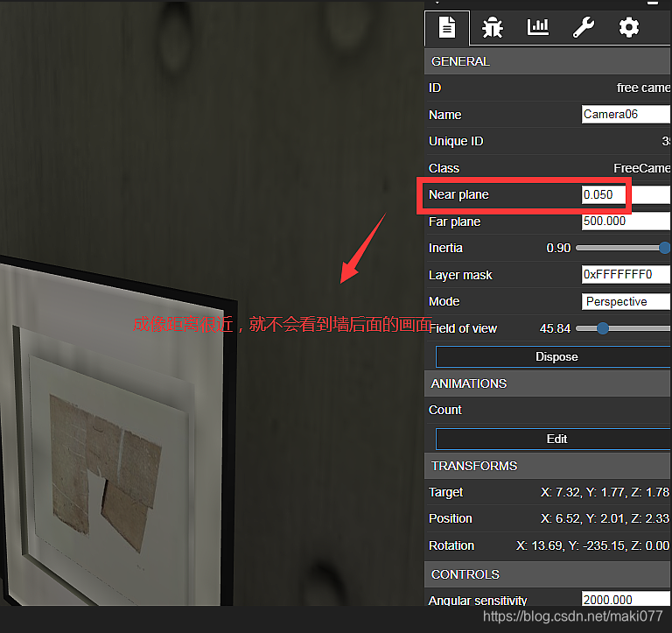Click the Field of view value 45.84
The image size is (672, 633).
[x=555, y=328]
